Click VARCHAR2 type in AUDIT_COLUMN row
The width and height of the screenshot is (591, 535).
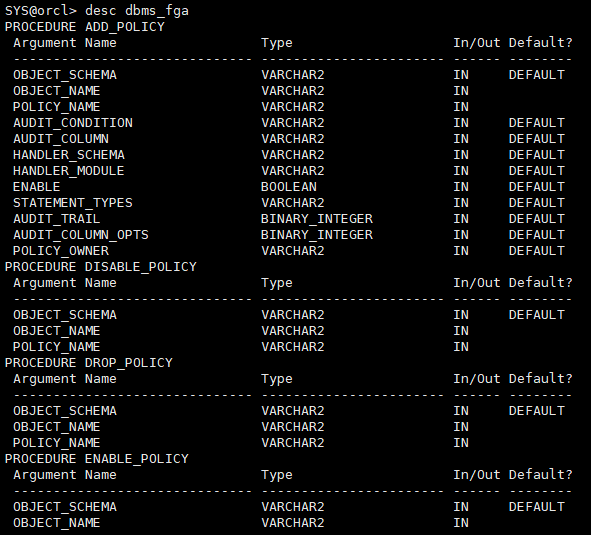tap(293, 139)
